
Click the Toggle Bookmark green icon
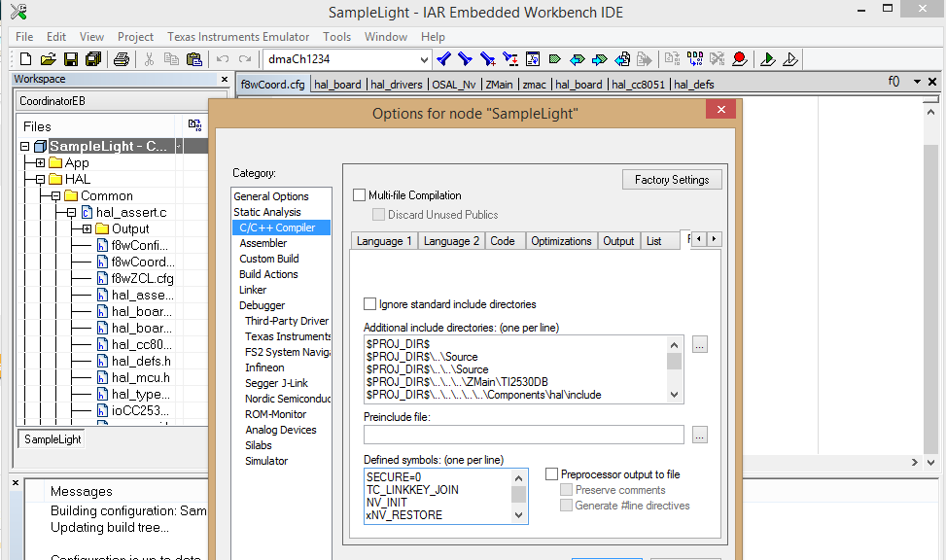[x=555, y=59]
